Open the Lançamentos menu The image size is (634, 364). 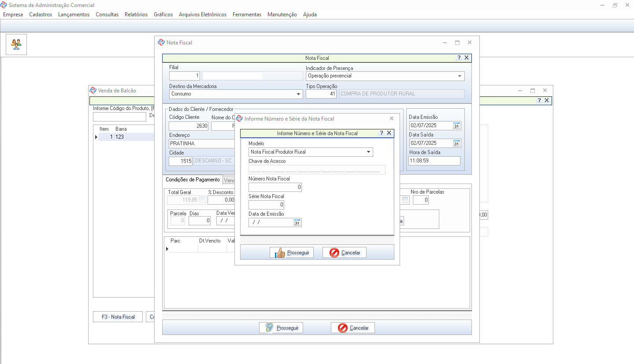[x=74, y=15]
